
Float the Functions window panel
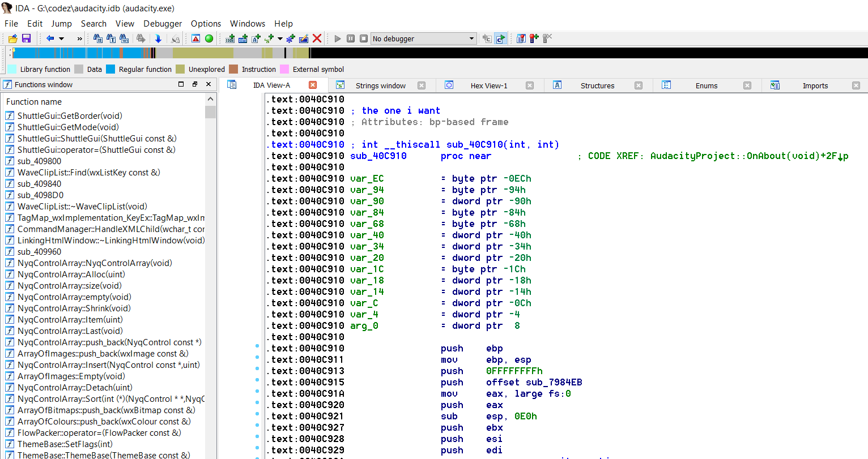coord(195,84)
